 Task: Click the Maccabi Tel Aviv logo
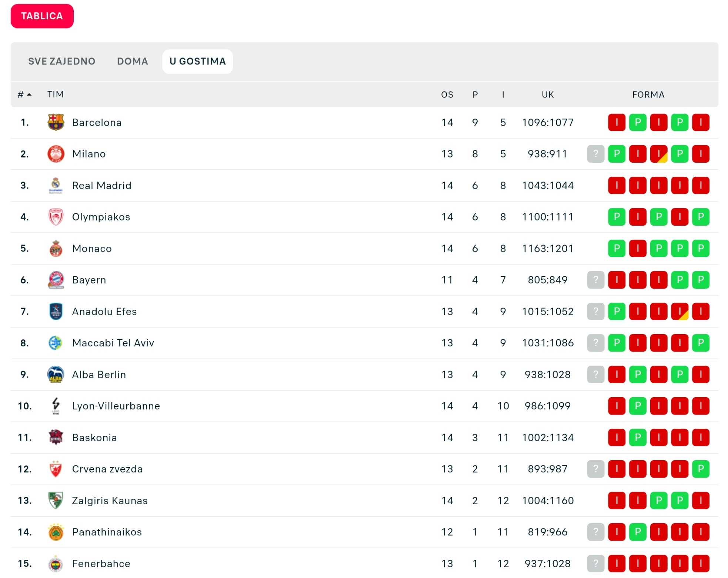tap(56, 343)
